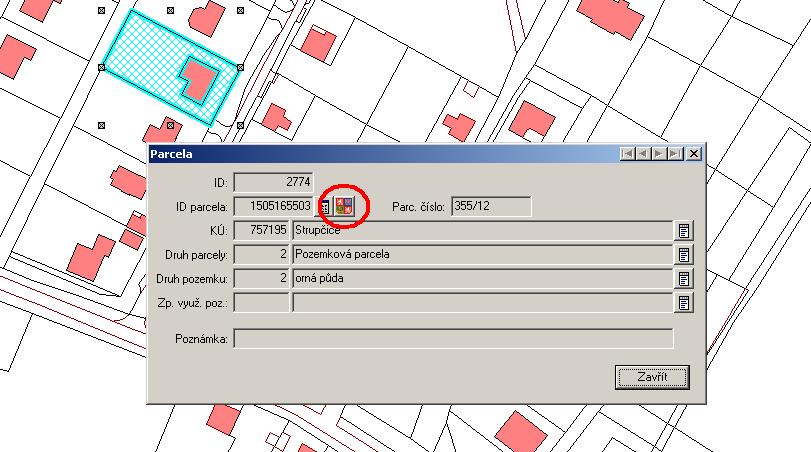Close the Parcela dialog with X
The width and height of the screenshot is (811, 452).
point(694,154)
